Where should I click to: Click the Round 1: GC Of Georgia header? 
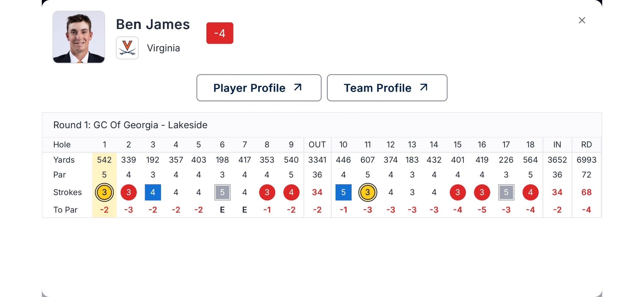click(130, 125)
